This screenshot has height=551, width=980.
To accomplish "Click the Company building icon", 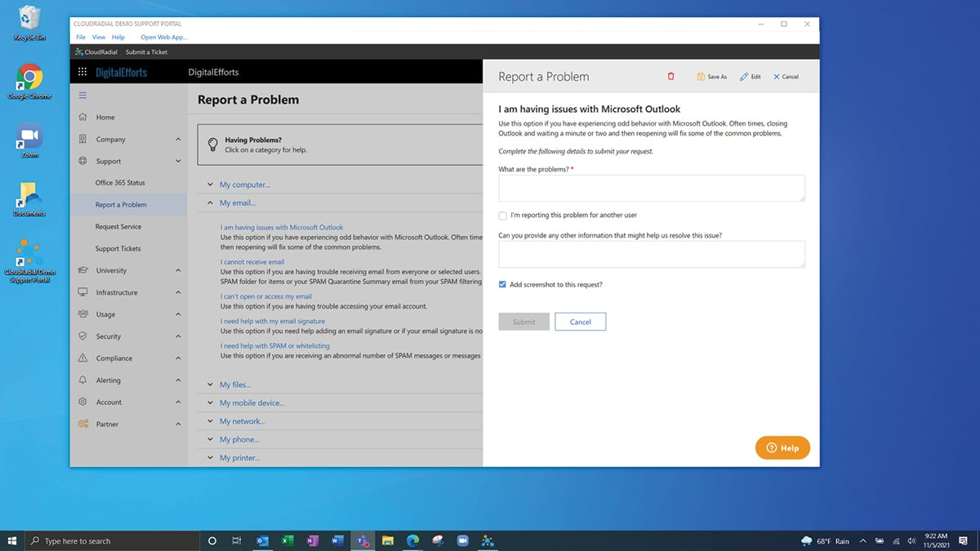I will [x=82, y=140].
